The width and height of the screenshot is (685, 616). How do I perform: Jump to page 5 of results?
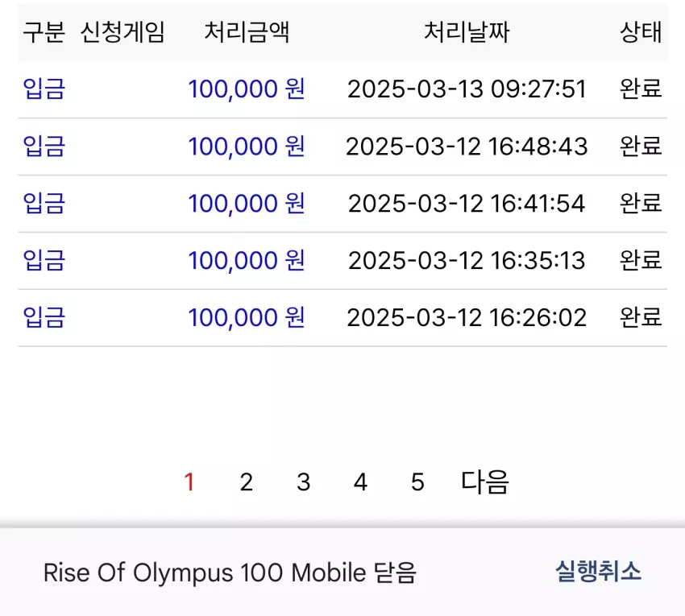(417, 482)
